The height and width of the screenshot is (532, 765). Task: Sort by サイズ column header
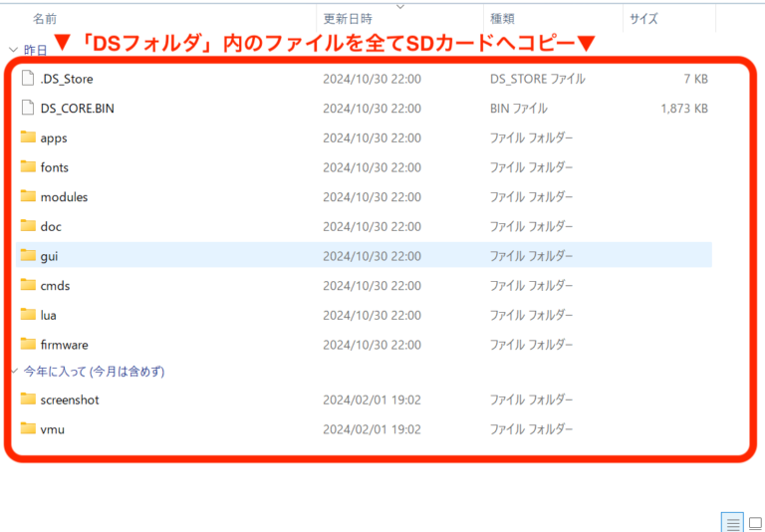tap(643, 19)
